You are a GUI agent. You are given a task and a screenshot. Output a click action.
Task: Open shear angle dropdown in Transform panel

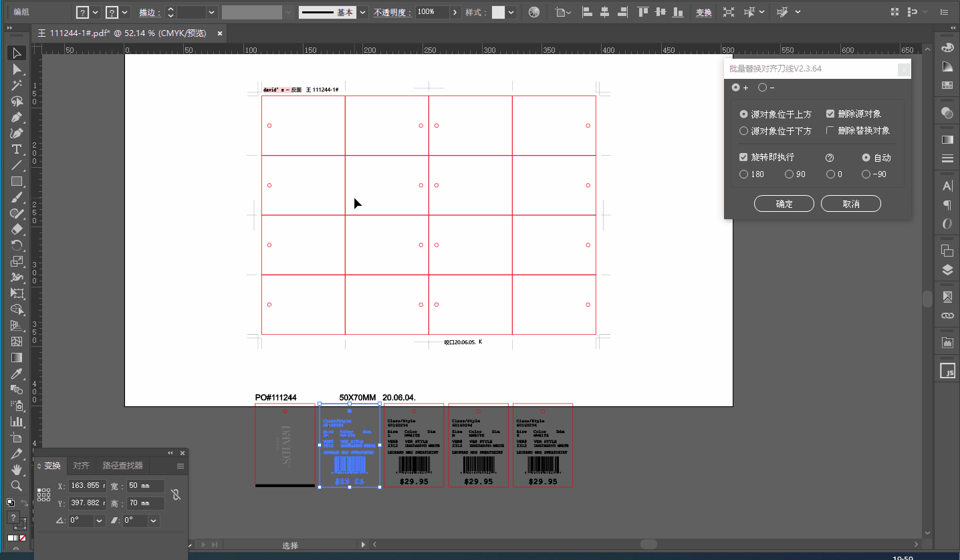(x=154, y=521)
